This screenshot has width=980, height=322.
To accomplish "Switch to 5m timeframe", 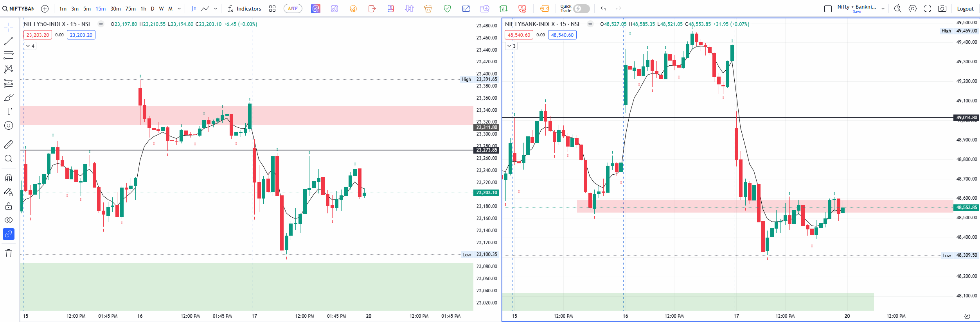I will pyautogui.click(x=87, y=9).
